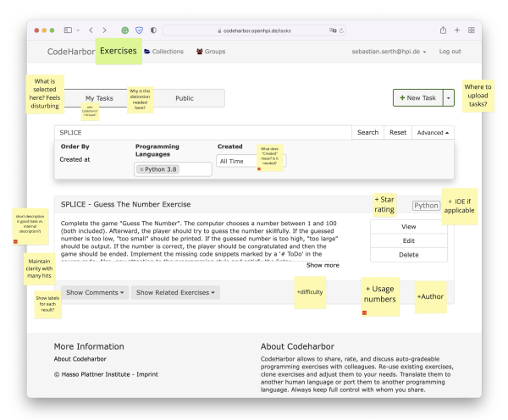This screenshot has height=420, width=508.
Task: Click the Edit button
Action: click(409, 240)
